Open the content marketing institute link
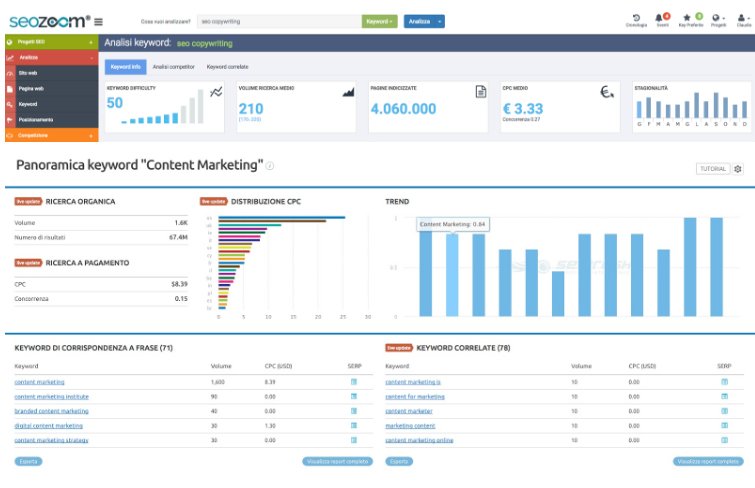This screenshot has width=755, height=488. (x=52, y=396)
